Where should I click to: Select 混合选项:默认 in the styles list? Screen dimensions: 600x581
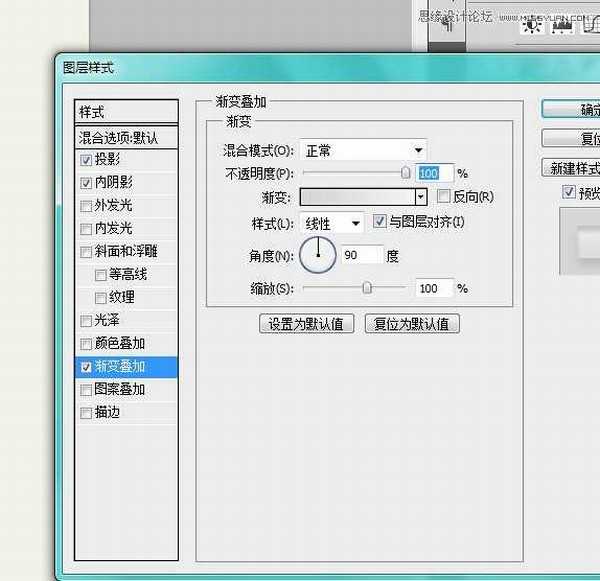pyautogui.click(x=126, y=137)
